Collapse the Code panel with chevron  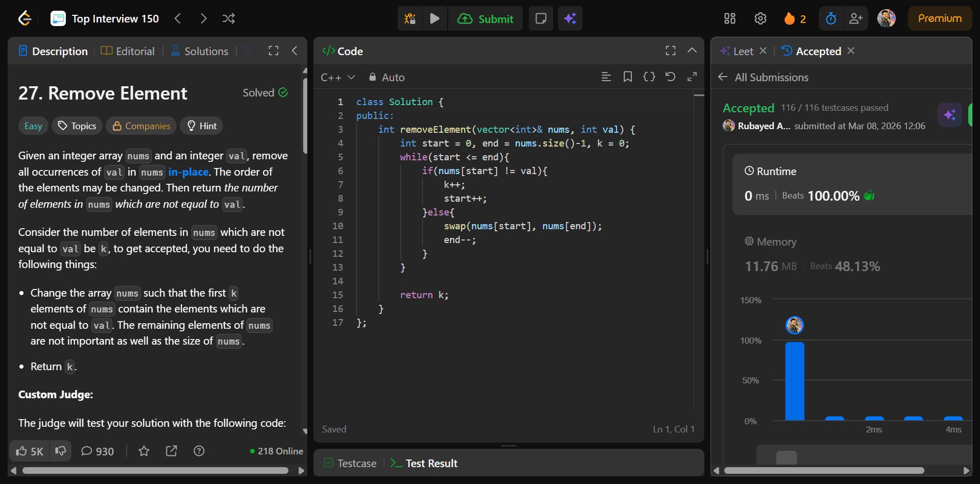692,51
